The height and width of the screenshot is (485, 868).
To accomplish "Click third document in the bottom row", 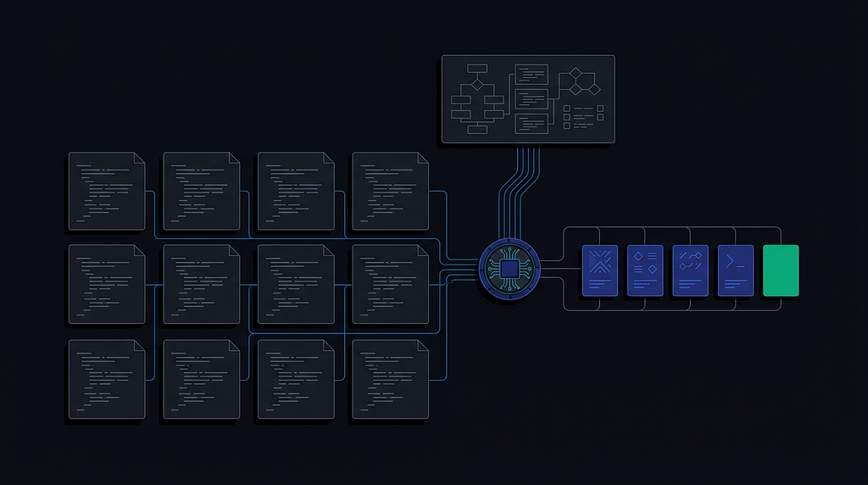I will pos(296,379).
